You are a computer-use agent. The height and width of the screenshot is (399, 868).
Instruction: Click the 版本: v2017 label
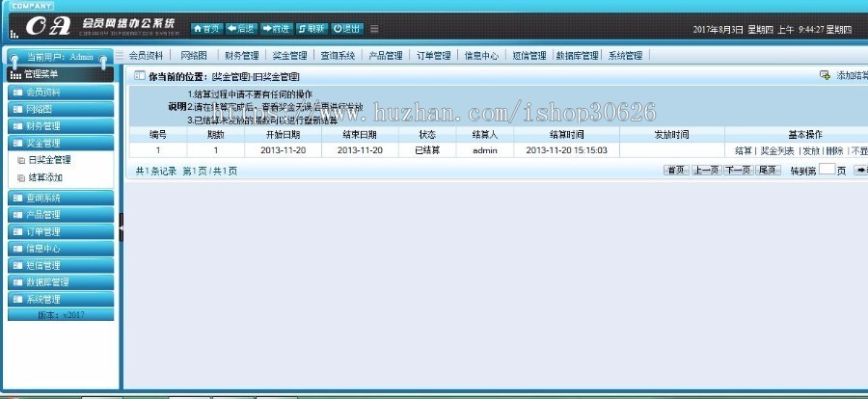click(x=61, y=315)
